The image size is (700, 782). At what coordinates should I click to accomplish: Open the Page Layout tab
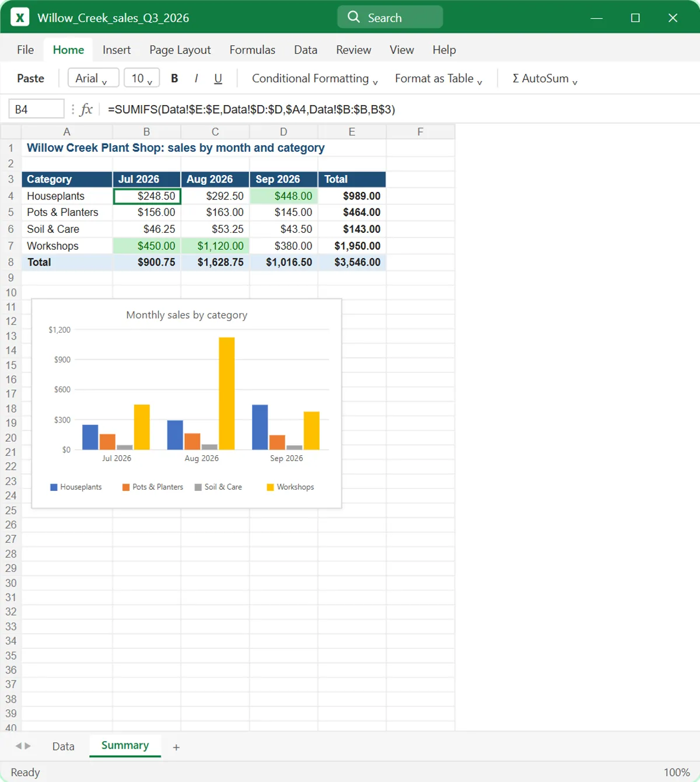pos(180,50)
